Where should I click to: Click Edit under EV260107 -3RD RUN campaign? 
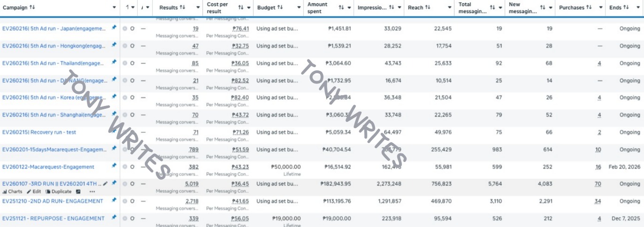click(34, 191)
